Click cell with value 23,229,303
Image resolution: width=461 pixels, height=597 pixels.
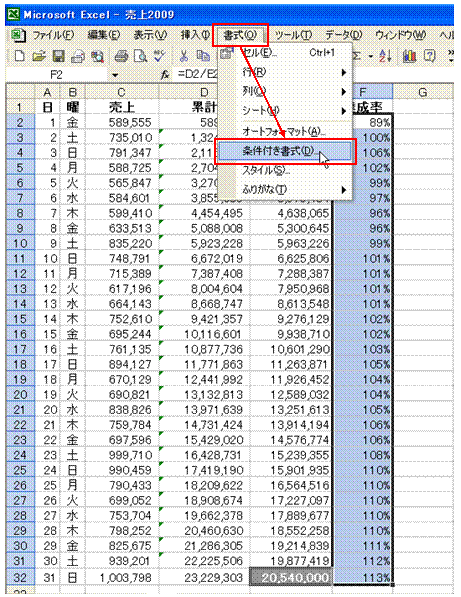click(x=204, y=577)
